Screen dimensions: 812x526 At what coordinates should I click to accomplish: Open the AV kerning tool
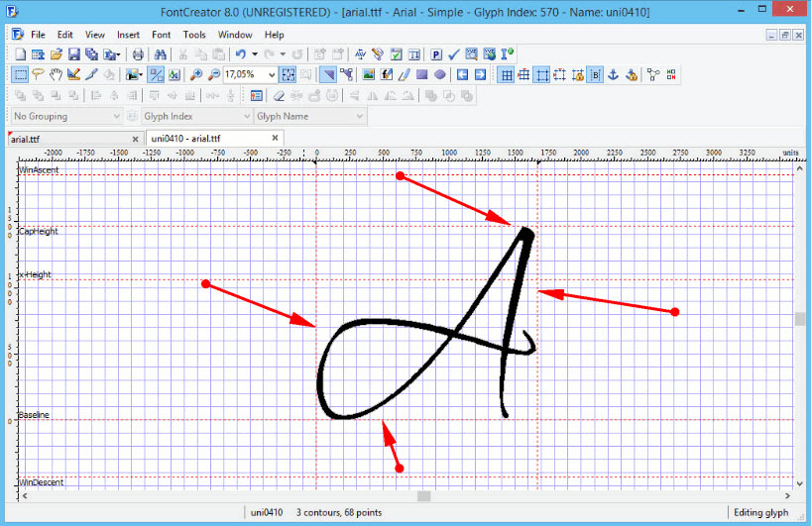360,54
